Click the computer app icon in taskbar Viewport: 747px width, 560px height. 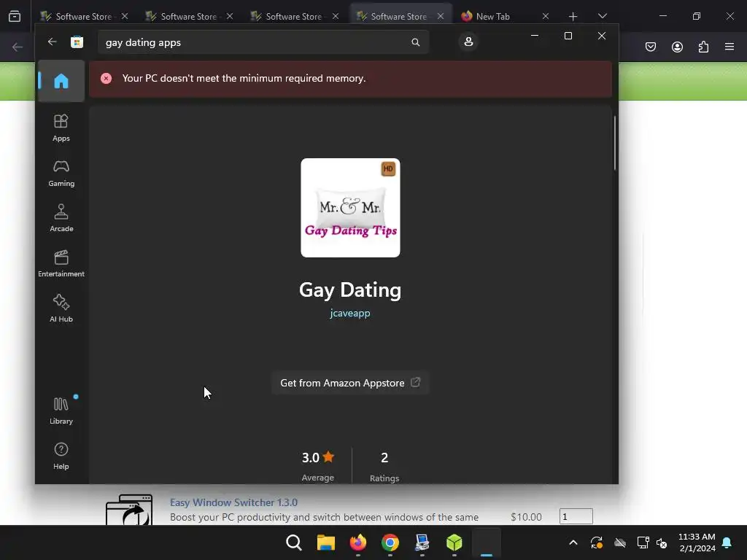(422, 542)
